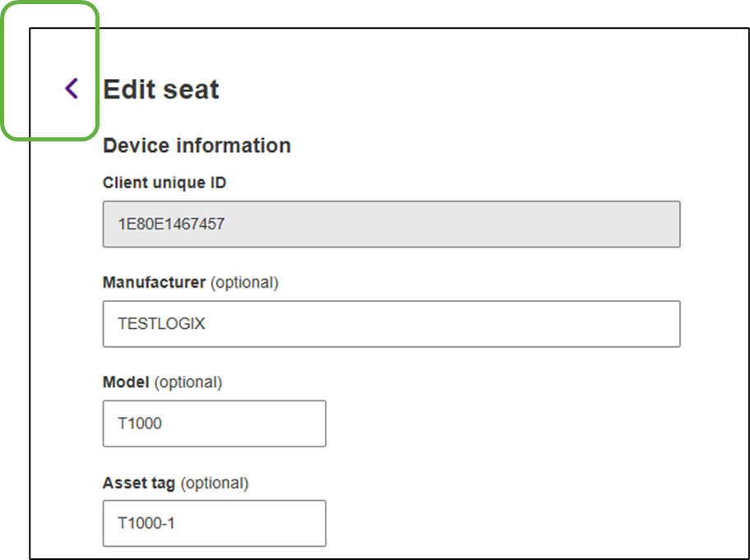Click the T1000 value in Model

click(140, 423)
